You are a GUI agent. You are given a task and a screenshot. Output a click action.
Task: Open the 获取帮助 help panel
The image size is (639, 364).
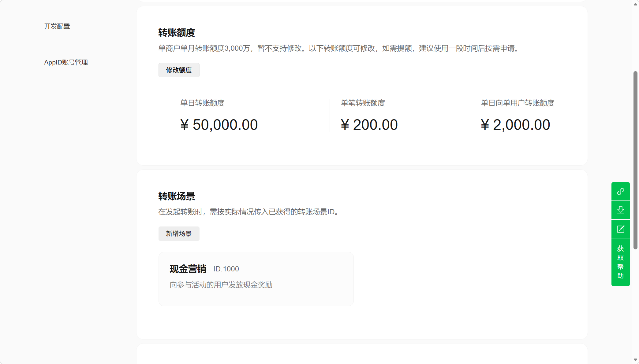tap(620, 262)
